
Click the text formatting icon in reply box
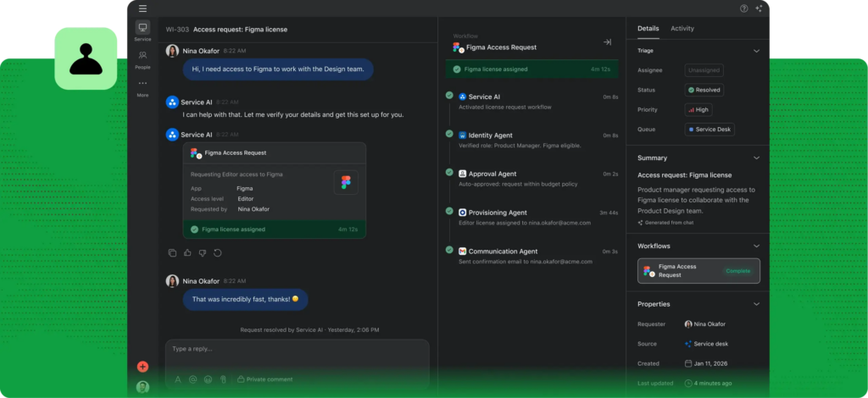[178, 379]
